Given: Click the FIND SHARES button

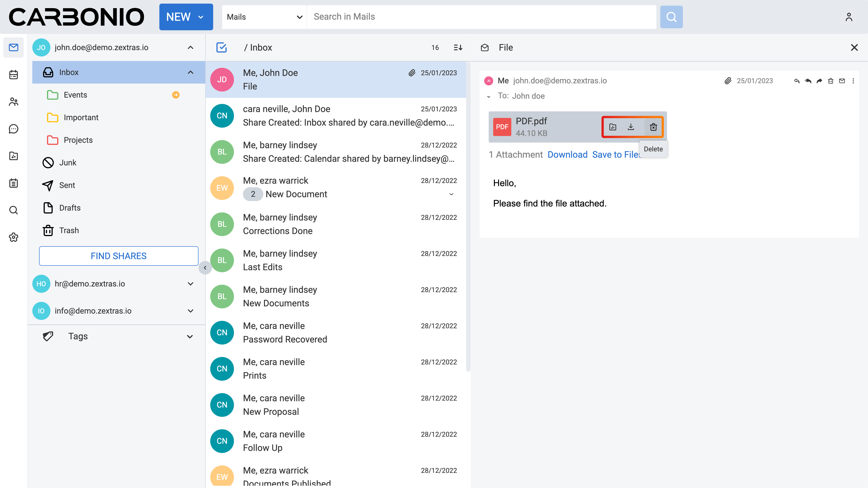Looking at the screenshot, I should pyautogui.click(x=119, y=256).
